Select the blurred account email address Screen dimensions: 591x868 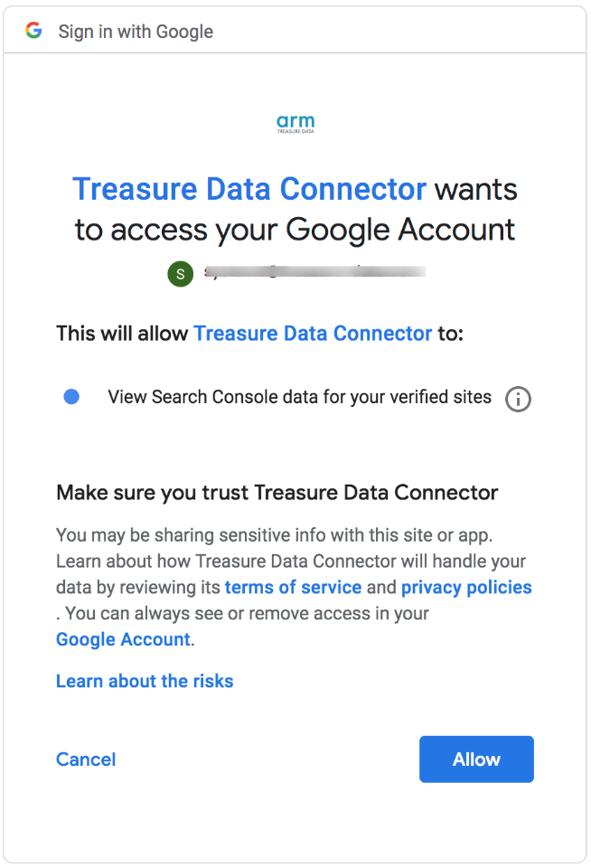click(x=314, y=271)
